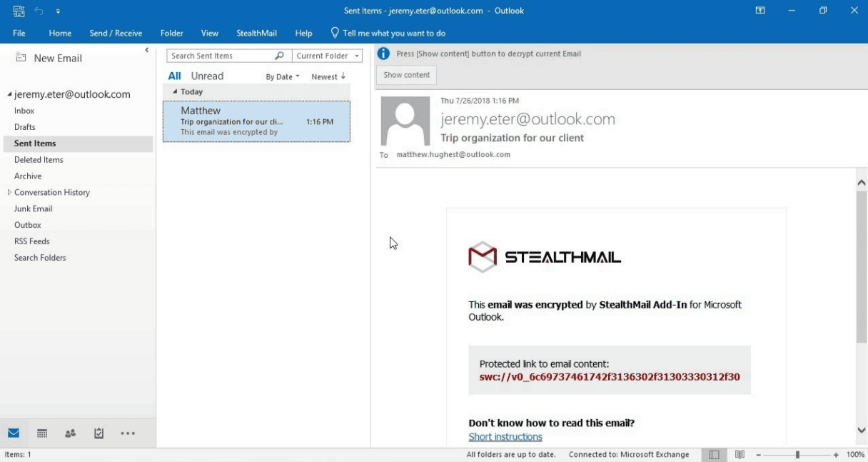
Task: Open the RSS Feeds folder
Action: pos(32,241)
